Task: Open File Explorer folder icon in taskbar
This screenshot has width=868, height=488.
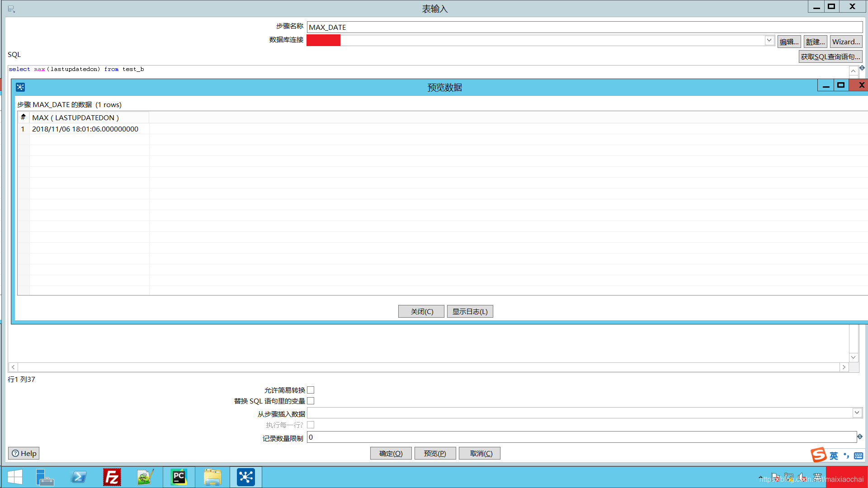Action: [x=212, y=477]
